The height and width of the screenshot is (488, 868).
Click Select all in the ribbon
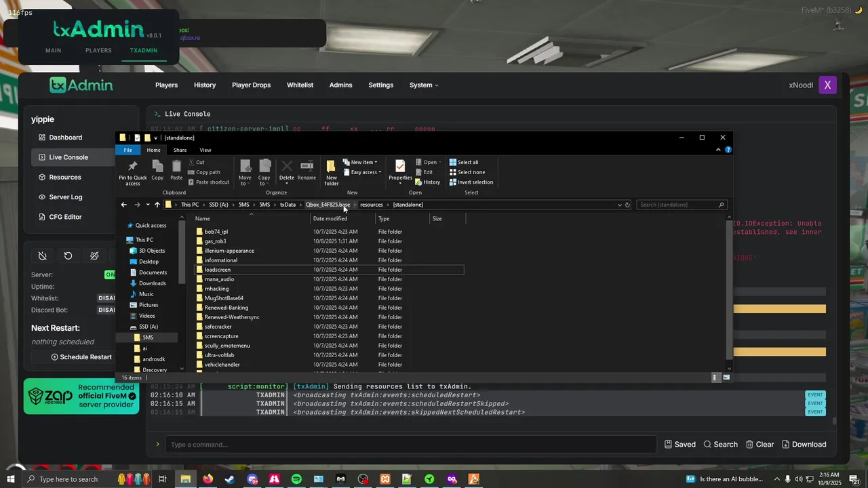pyautogui.click(x=464, y=163)
